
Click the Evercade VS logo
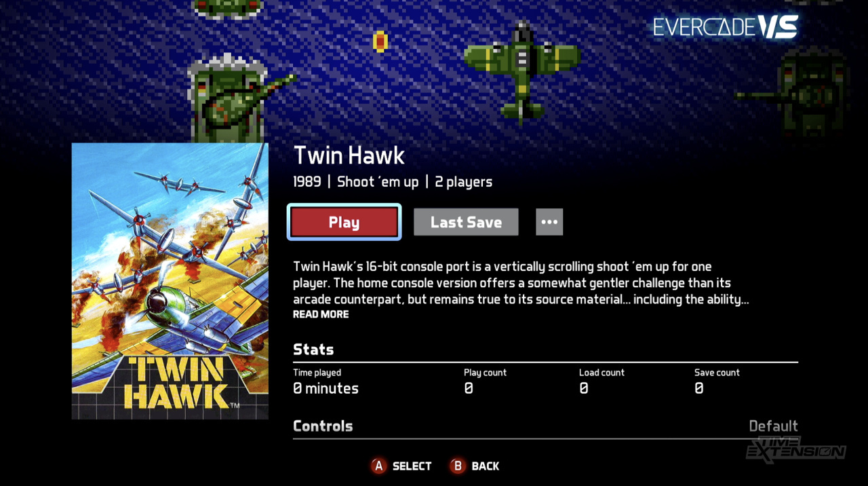[x=726, y=27]
